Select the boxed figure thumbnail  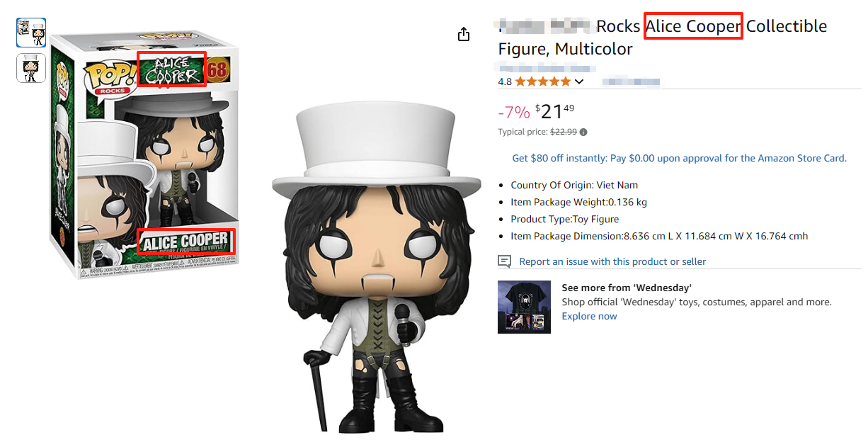pyautogui.click(x=31, y=33)
